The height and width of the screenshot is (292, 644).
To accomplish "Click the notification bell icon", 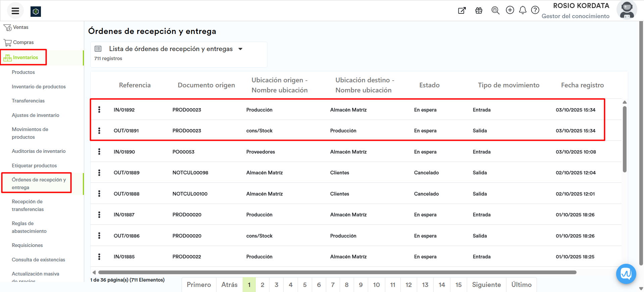I will point(523,10).
